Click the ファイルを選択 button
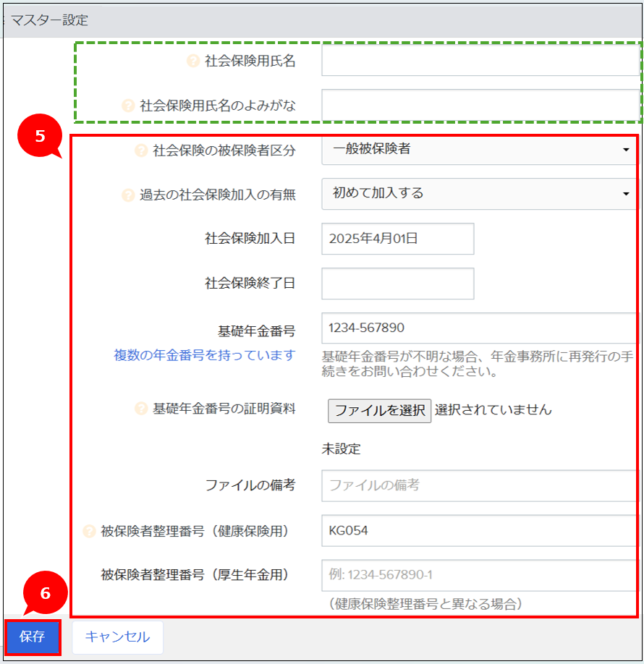Screen dimensions: 644x664 click(380, 410)
